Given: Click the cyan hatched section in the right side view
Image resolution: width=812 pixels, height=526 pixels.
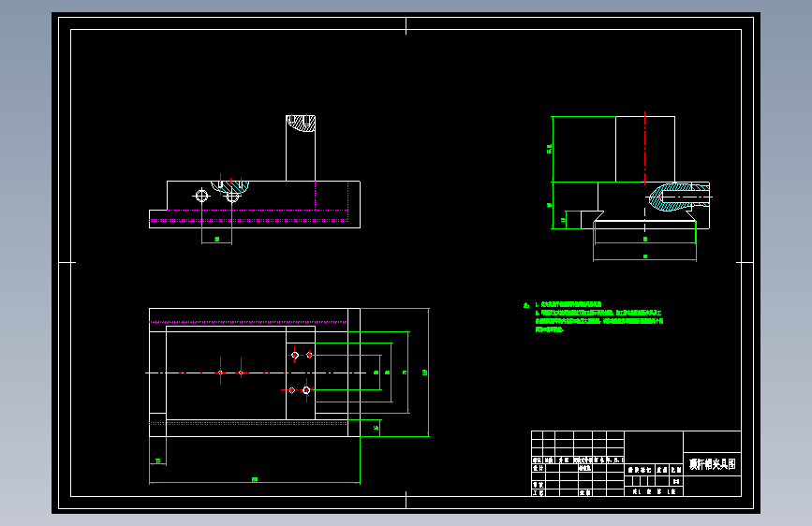Looking at the screenshot, I should point(678,197).
